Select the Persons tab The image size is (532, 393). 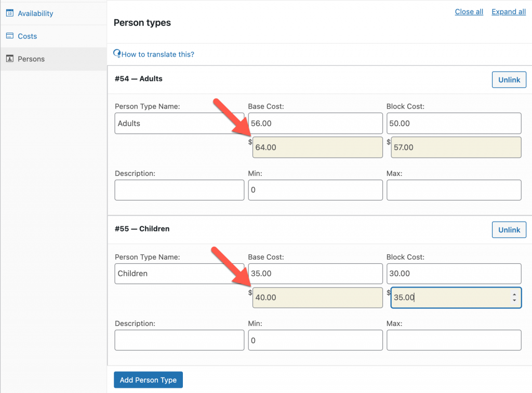tap(54, 59)
